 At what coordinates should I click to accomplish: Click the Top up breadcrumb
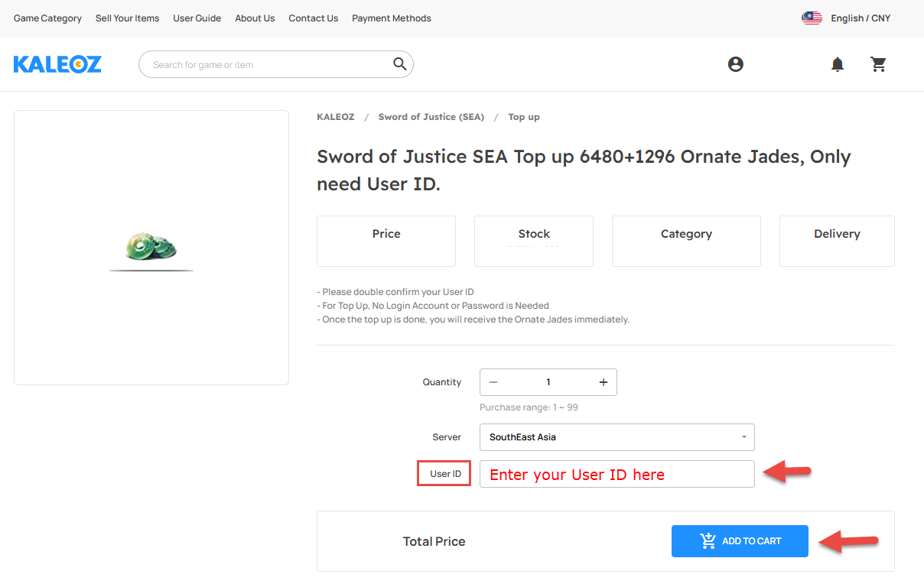click(x=524, y=117)
